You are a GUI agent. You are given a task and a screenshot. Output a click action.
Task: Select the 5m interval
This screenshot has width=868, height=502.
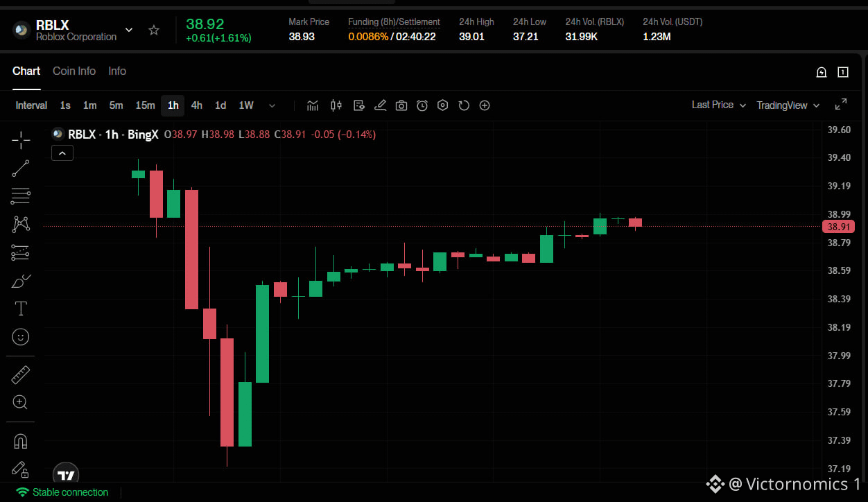point(116,105)
